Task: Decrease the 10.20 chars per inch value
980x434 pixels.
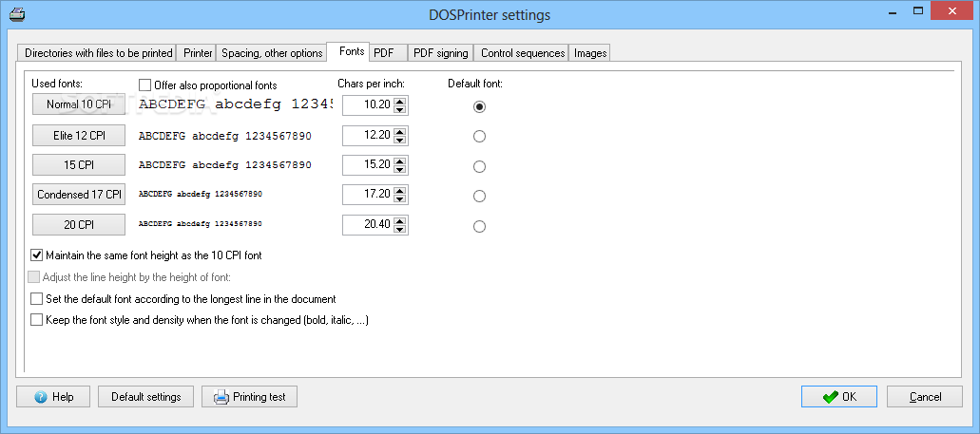Action: pyautogui.click(x=400, y=109)
